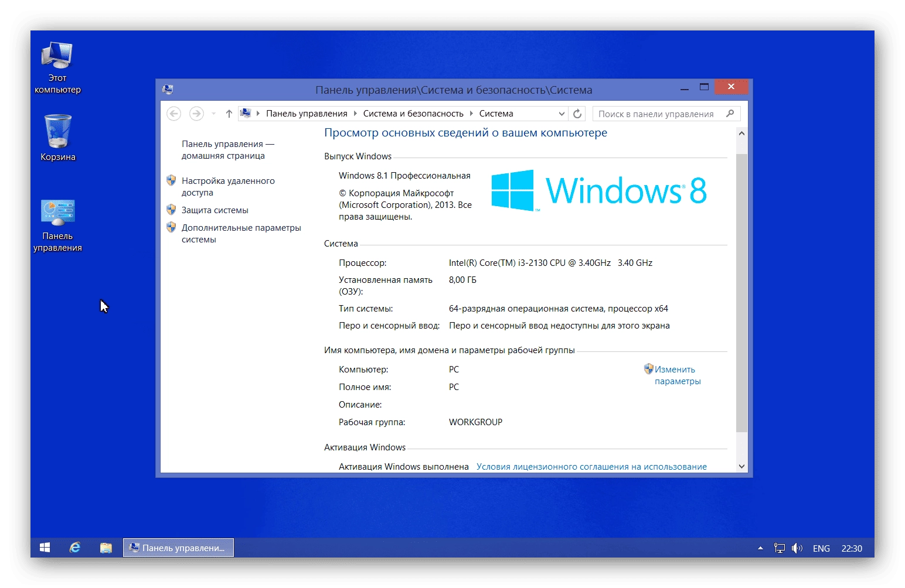This screenshot has width=905, height=588.
Task: Click the window system menu icon in title bar
Action: click(x=168, y=90)
